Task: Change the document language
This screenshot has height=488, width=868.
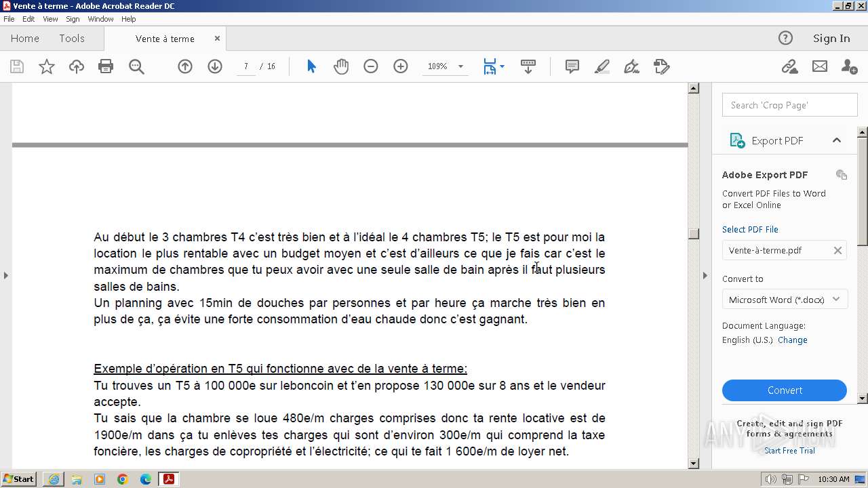Action: pyautogui.click(x=793, y=340)
